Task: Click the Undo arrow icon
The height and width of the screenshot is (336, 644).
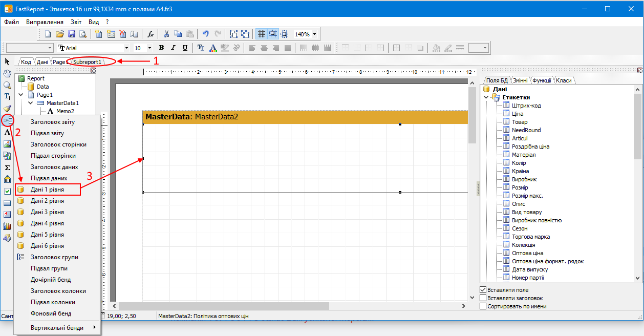Action: (206, 34)
